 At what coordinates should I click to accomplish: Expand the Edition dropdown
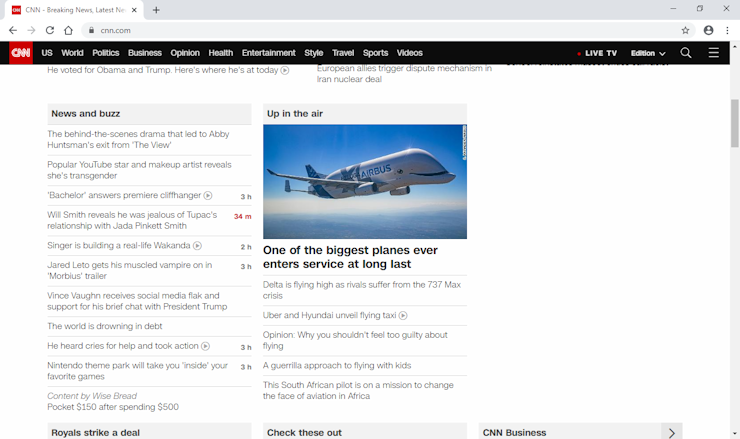[x=648, y=53]
